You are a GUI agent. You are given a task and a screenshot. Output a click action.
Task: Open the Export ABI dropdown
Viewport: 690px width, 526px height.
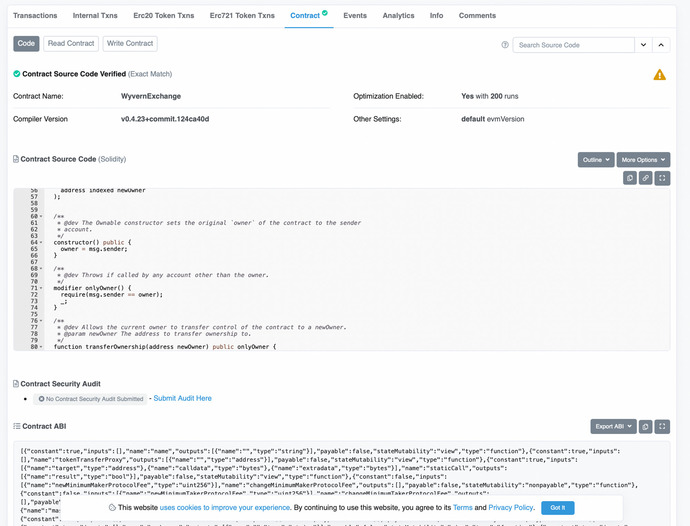610,426
